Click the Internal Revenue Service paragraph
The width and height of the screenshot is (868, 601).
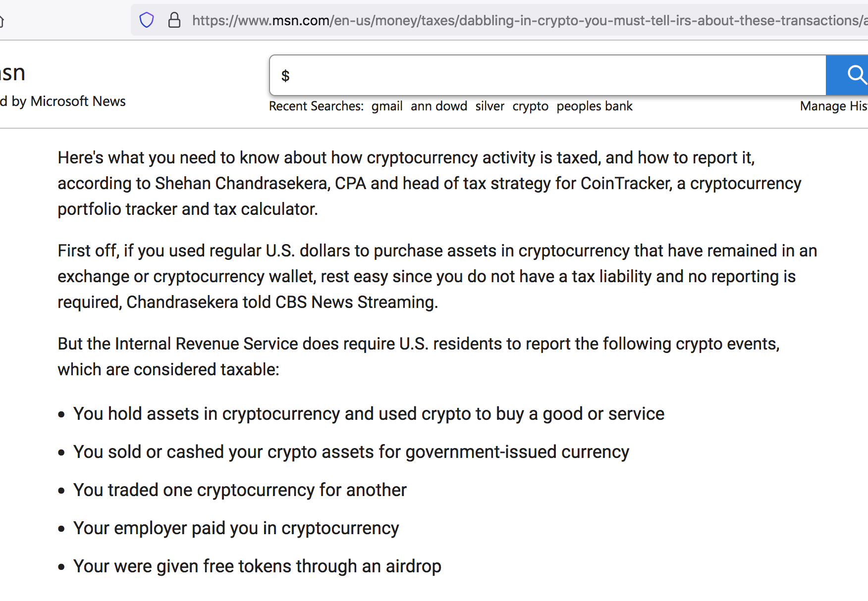click(419, 356)
